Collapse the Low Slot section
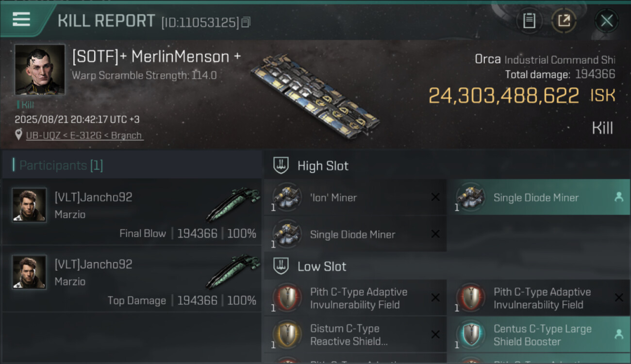Screen dimensions: 631x364 (x=281, y=266)
